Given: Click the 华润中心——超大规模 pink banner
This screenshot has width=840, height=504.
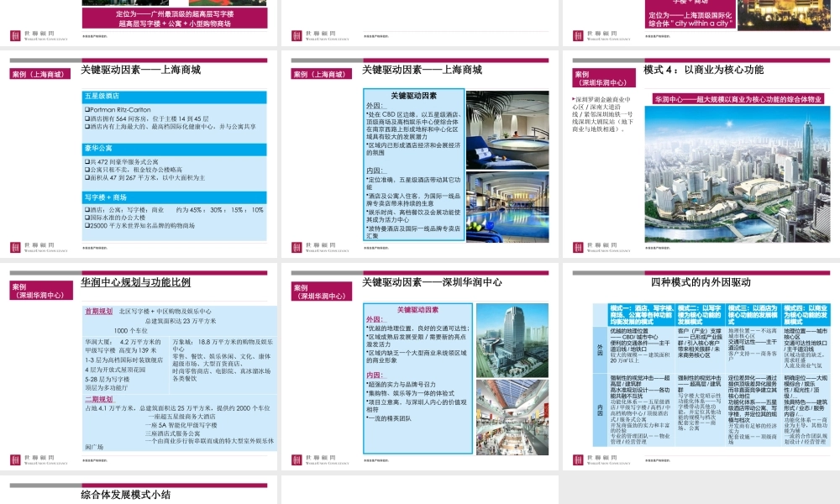Looking at the screenshot, I should click(738, 99).
